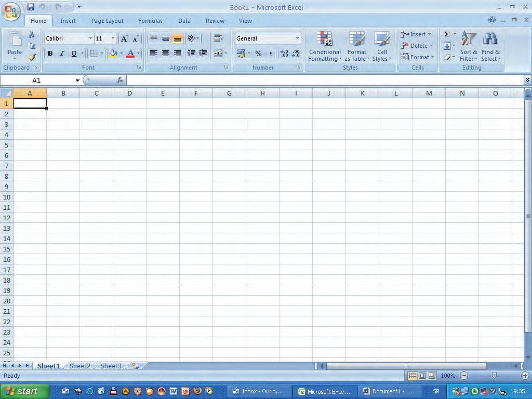Activate the Format Painter brush
The image size is (532, 399).
(x=32, y=57)
